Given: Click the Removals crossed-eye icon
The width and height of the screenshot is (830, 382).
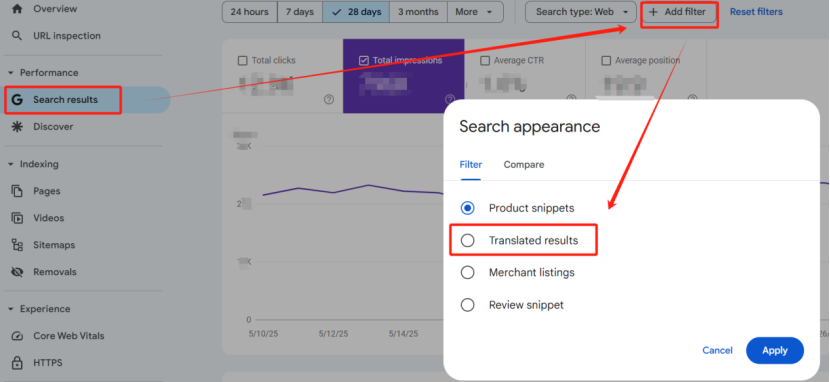Looking at the screenshot, I should click(x=17, y=272).
